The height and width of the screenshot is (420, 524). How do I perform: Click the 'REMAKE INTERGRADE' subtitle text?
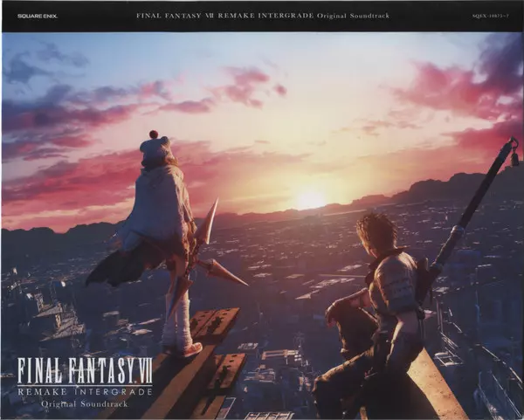click(85, 392)
